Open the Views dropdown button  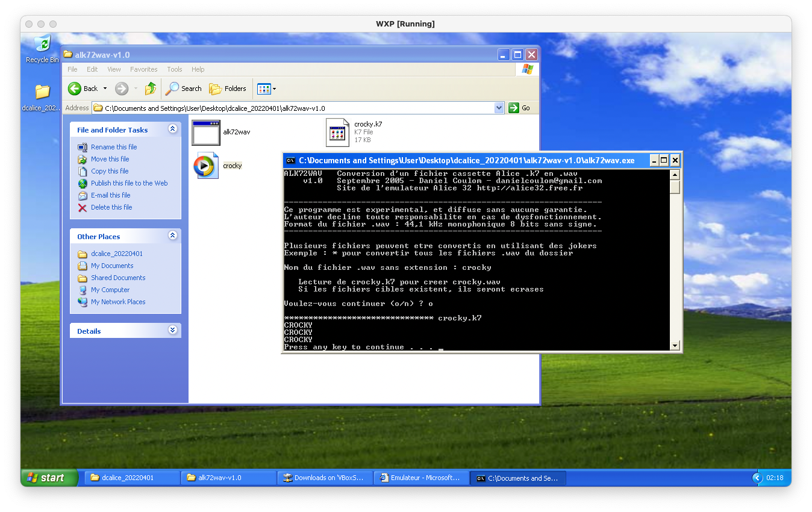(266, 89)
